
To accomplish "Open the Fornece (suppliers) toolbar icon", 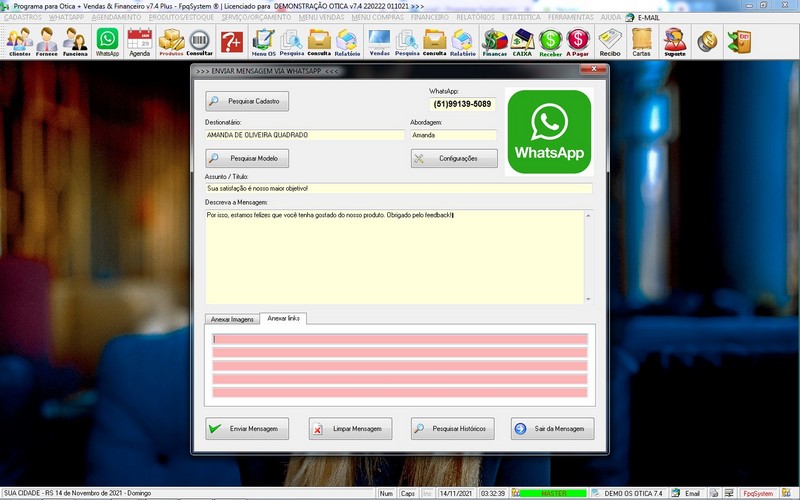I will (47, 42).
